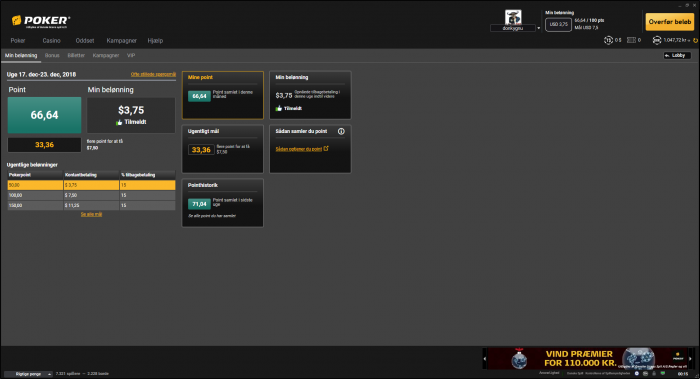Viewport: 700px width, 379px height.
Task: Open the username dropdown arrow
Action: click(538, 28)
